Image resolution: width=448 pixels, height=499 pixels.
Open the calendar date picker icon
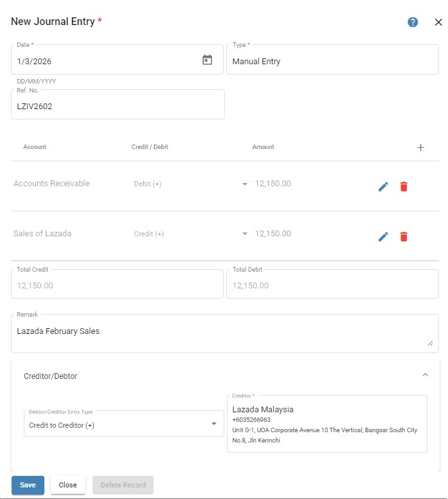point(207,60)
